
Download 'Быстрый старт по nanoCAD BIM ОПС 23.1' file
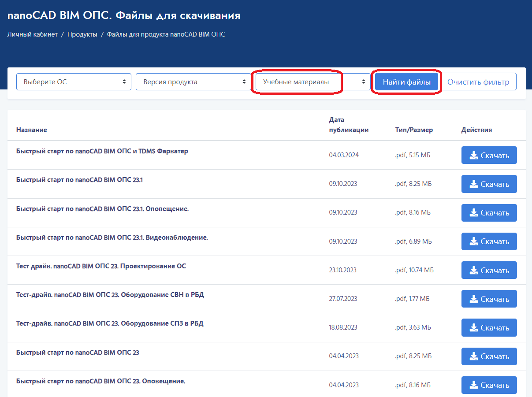489,184
